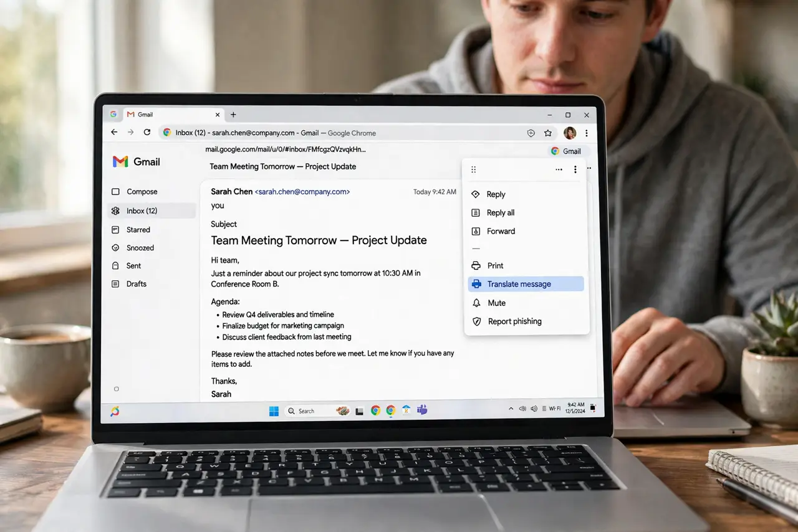Open the taskbar clock showing 9:42 AM
Screen dimensions: 798x532
pos(576,409)
